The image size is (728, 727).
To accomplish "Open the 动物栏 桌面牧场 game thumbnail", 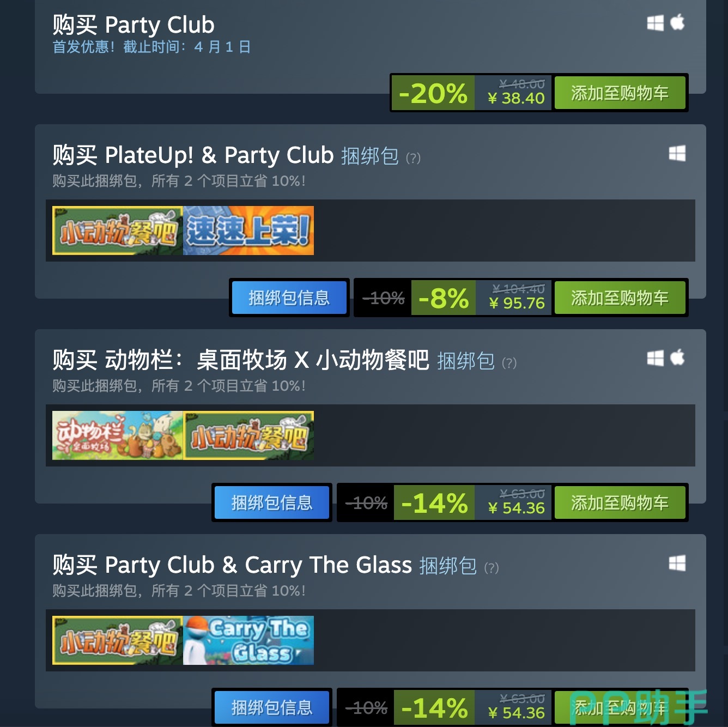I will 118,435.
